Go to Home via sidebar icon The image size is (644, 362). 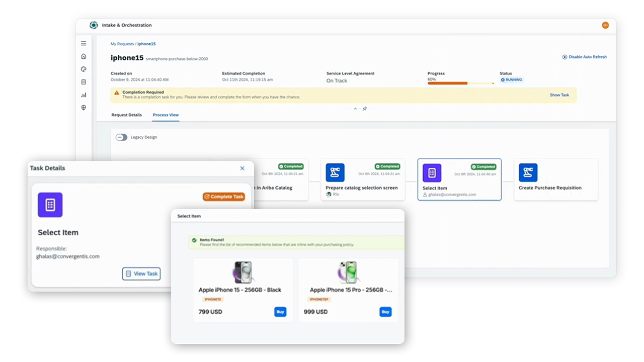point(84,56)
